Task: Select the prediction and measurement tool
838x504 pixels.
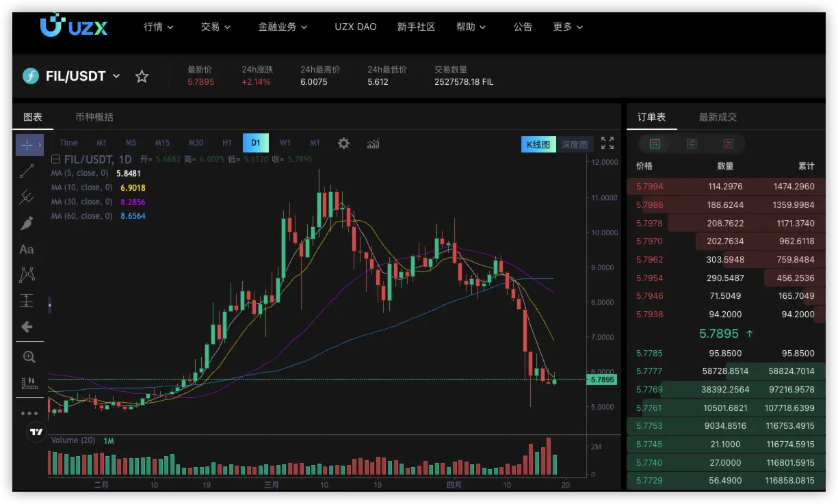Action: coord(26,301)
